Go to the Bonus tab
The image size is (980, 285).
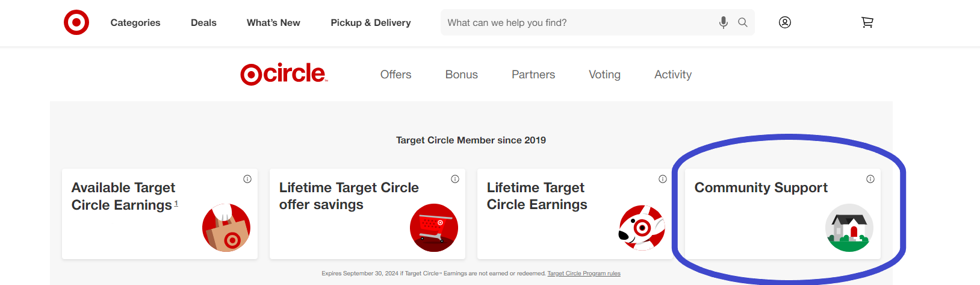click(462, 75)
